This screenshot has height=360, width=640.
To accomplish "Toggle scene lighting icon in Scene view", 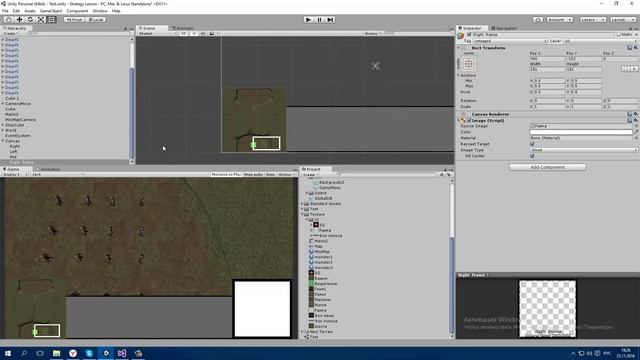I will coord(194,33).
